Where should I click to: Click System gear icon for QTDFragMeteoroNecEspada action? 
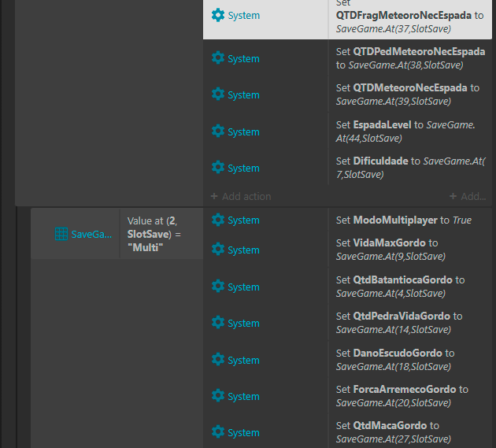click(218, 15)
